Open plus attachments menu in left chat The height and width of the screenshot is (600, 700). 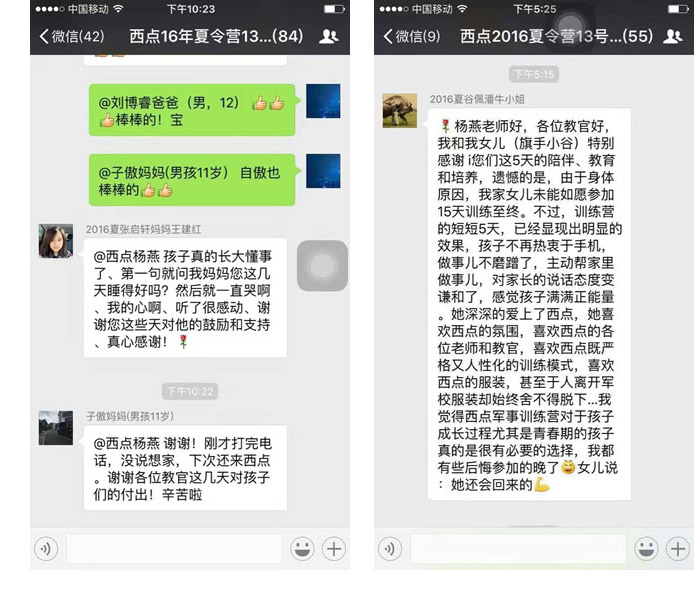click(334, 549)
